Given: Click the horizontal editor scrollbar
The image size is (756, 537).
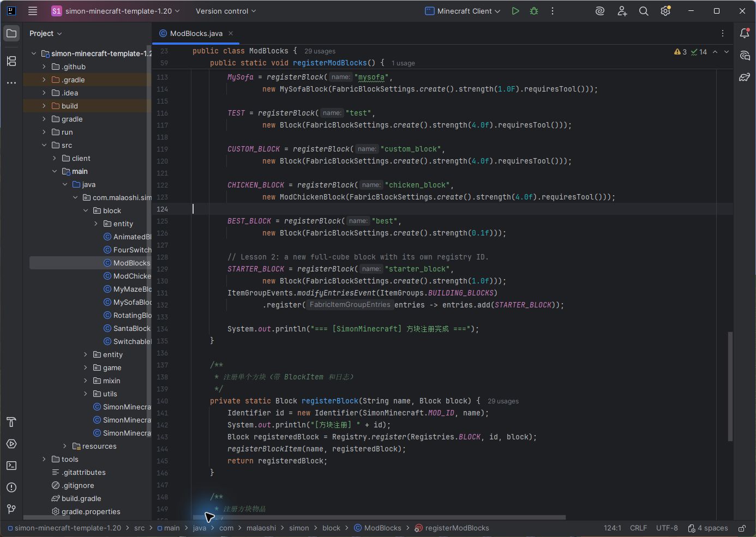Looking at the screenshot, I should tap(379, 517).
